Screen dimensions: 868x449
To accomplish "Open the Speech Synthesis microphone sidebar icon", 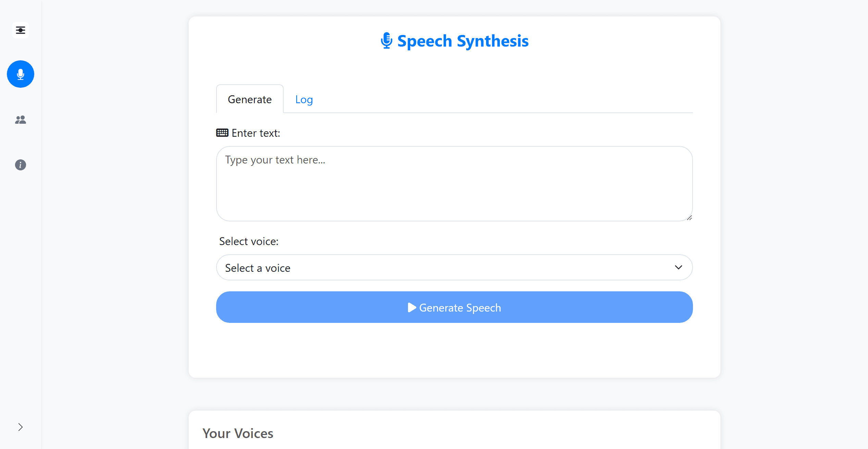I will coord(21,74).
